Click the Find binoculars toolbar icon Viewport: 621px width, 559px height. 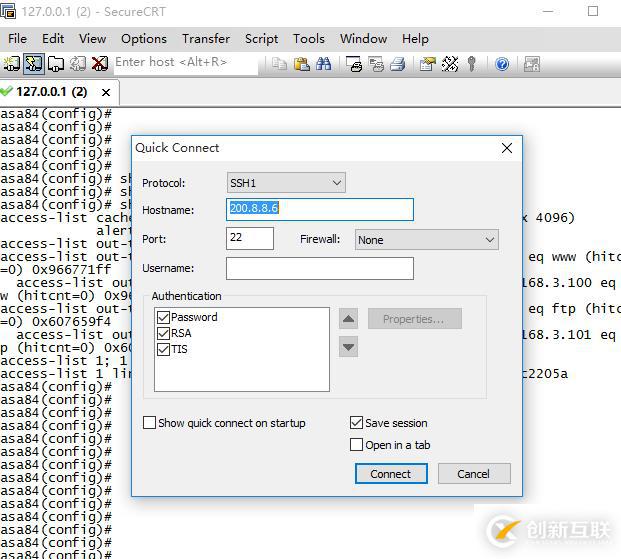[323, 63]
